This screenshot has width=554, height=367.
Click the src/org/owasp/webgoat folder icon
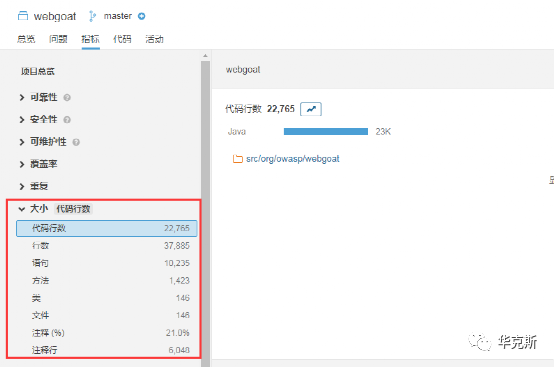(x=237, y=159)
